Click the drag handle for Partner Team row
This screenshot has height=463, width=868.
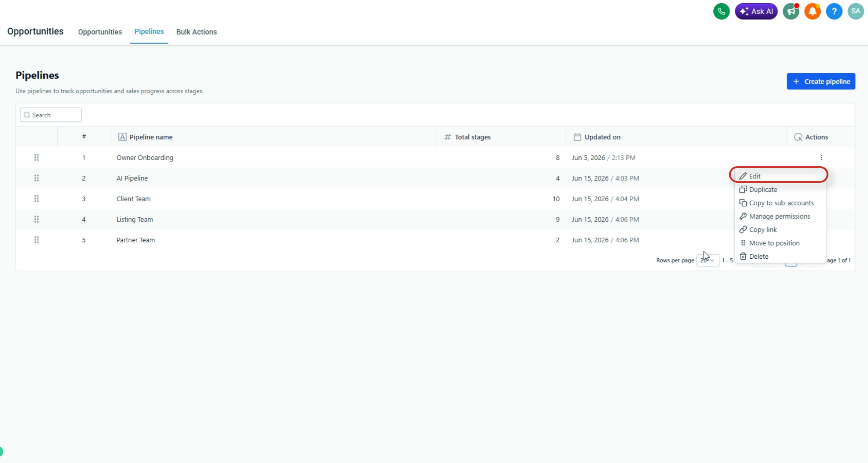click(x=36, y=240)
